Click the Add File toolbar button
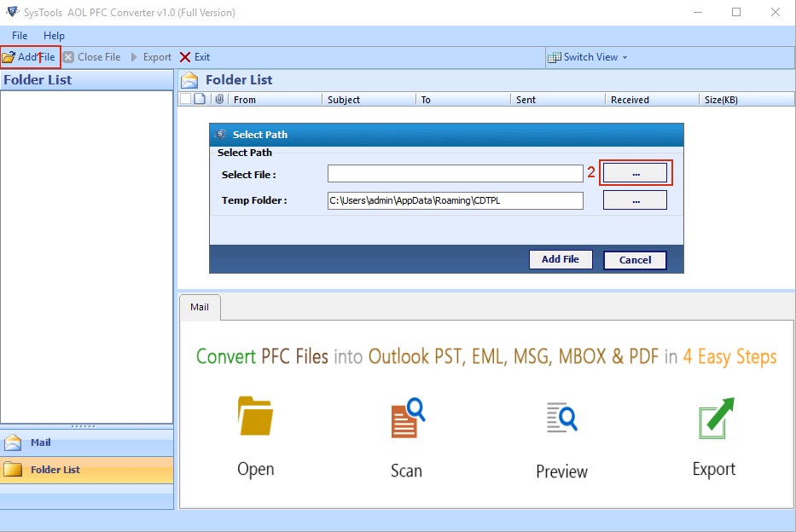The image size is (796, 532). click(30, 57)
